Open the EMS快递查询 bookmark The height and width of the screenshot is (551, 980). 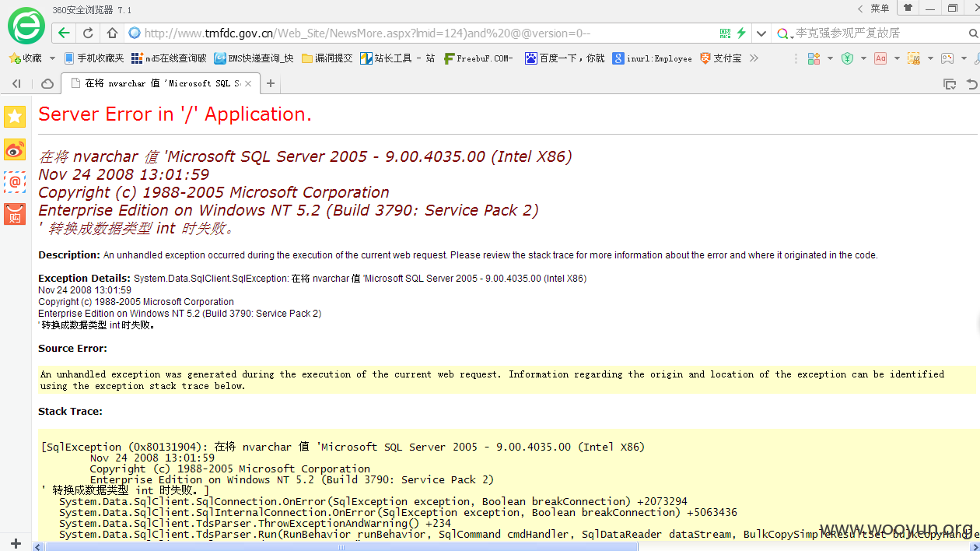[x=254, y=58]
